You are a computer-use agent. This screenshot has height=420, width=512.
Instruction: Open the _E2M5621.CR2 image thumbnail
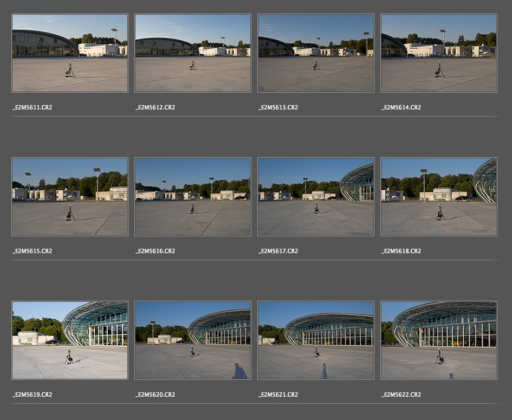point(316,340)
